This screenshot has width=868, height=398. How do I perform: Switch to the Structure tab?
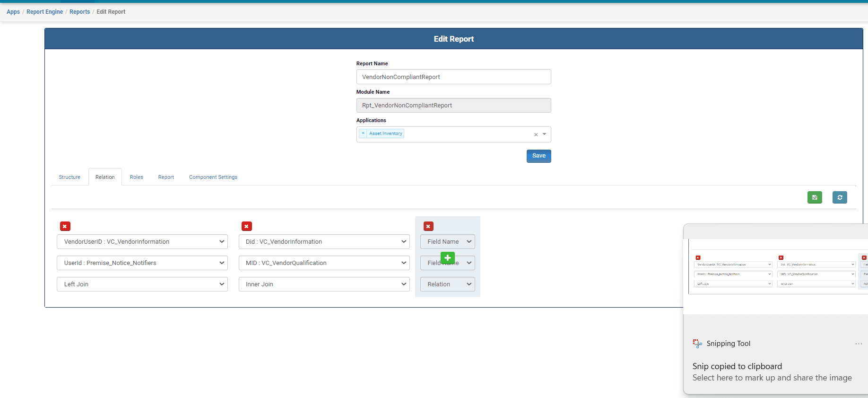pos(69,177)
